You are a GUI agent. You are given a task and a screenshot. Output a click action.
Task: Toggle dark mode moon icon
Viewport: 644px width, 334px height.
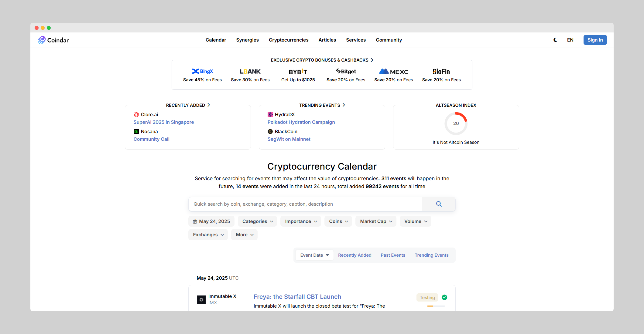[555, 40]
